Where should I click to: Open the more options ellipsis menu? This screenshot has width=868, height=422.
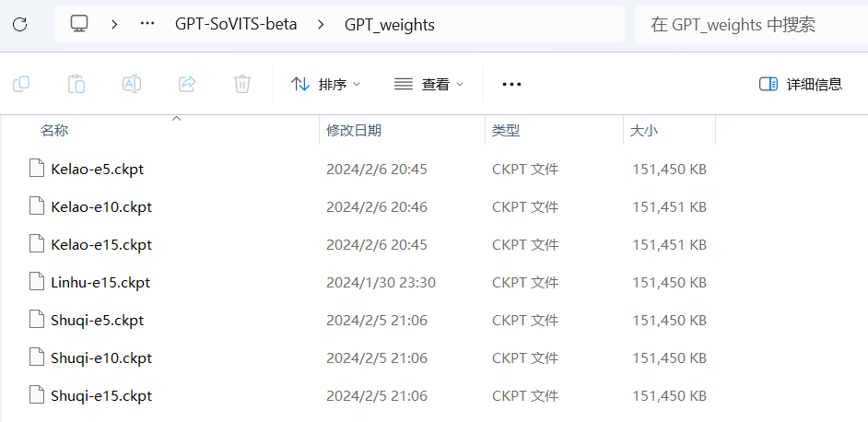click(x=511, y=84)
